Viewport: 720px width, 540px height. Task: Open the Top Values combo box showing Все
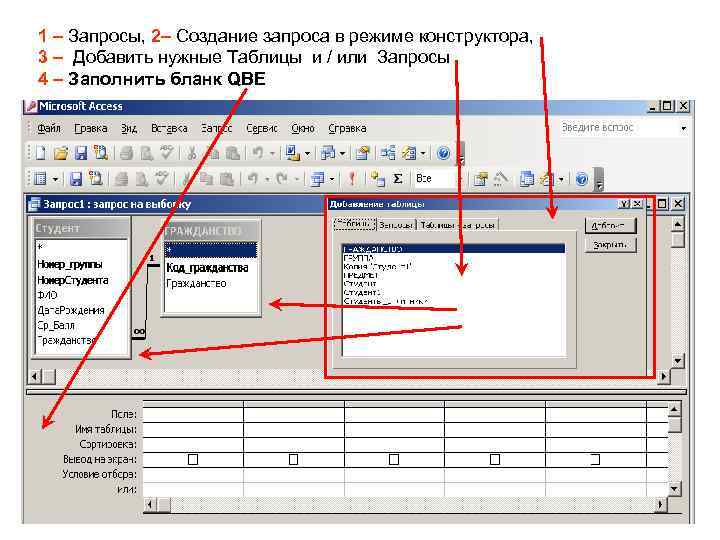(437, 179)
